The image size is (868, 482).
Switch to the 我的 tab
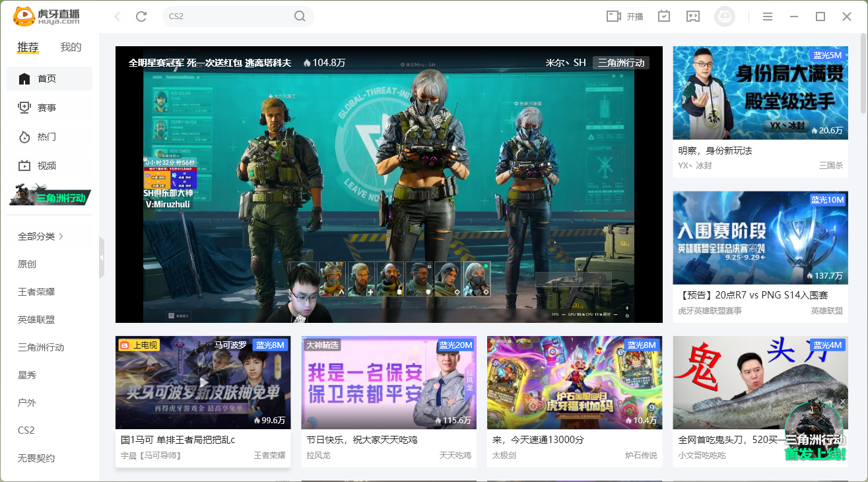(x=71, y=48)
